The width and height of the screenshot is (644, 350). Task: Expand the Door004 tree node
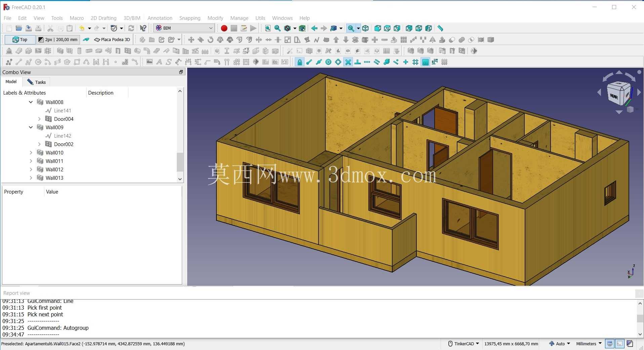point(39,119)
